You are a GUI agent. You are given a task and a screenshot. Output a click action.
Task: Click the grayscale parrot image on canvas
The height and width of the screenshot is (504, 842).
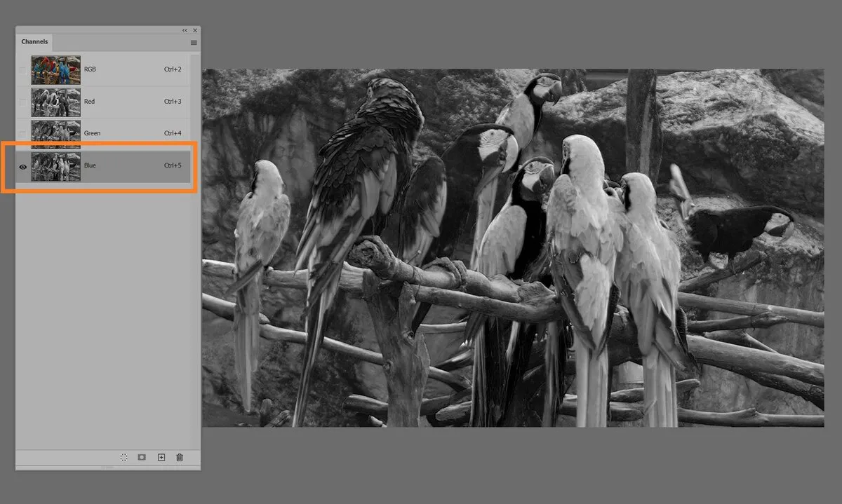(513, 247)
